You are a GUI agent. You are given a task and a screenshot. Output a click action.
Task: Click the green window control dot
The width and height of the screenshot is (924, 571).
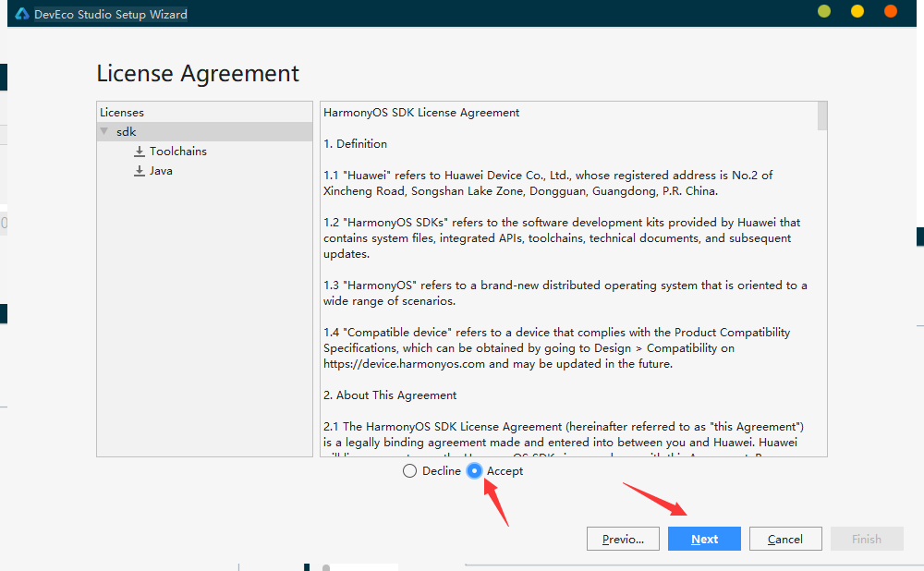click(x=824, y=11)
